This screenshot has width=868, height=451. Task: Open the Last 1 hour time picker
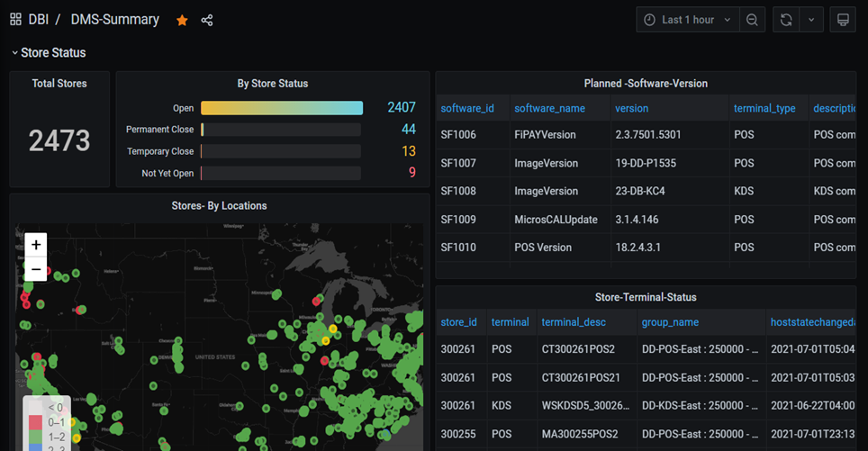click(x=688, y=20)
